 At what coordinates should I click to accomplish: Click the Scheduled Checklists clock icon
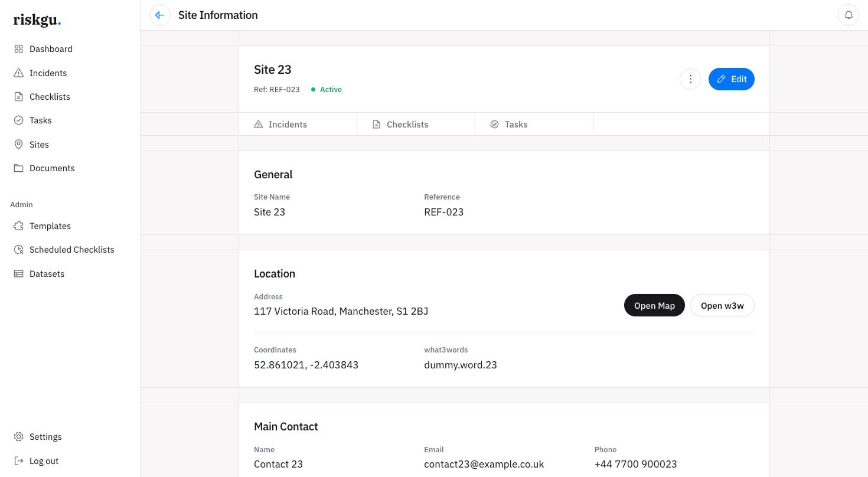point(19,250)
